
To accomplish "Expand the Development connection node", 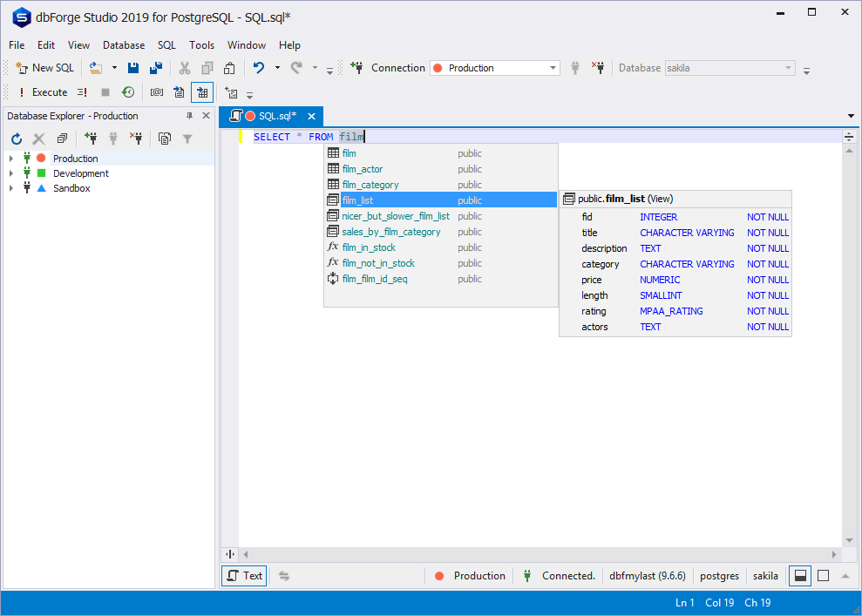I will 11,173.
